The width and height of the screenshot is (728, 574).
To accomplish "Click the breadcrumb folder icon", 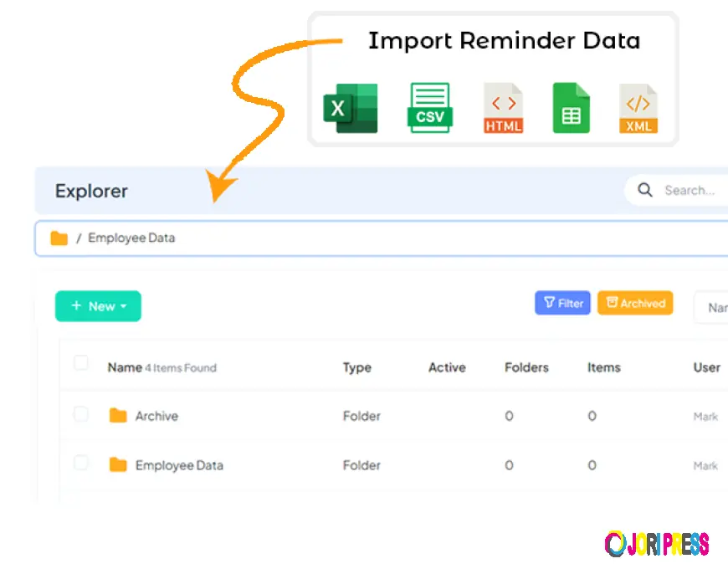I will point(58,238).
